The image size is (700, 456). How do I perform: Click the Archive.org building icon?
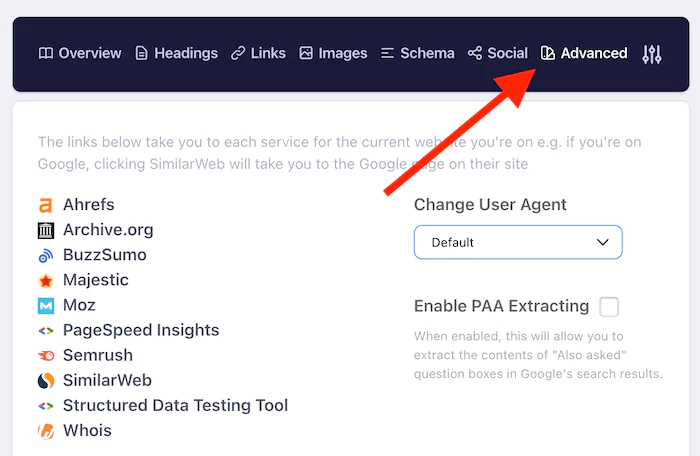(45, 230)
